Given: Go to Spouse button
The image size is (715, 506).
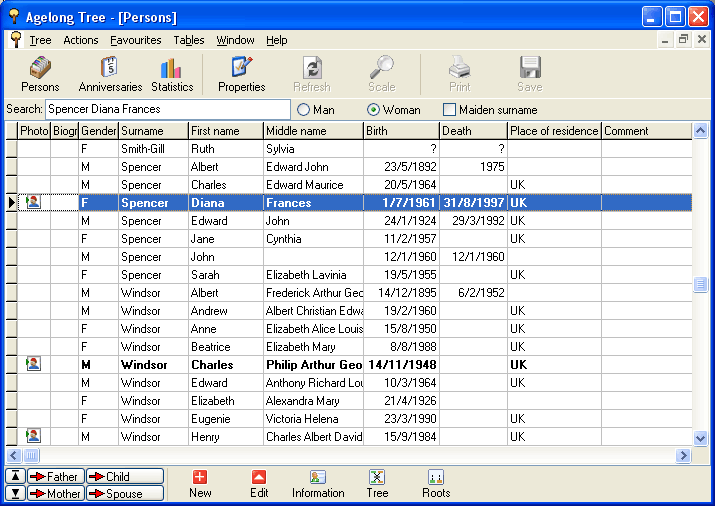Looking at the screenshot, I should click(x=125, y=493).
